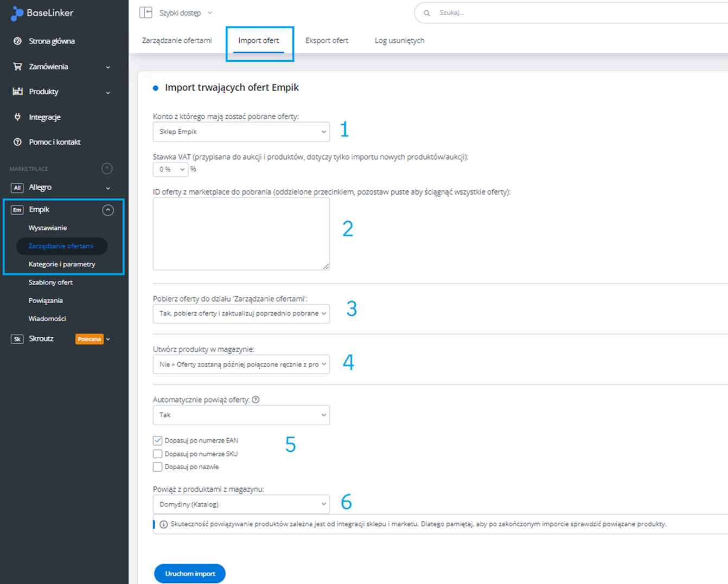Enable Dopasuj po numerze SKU checkbox
This screenshot has width=728, height=584.
click(158, 454)
